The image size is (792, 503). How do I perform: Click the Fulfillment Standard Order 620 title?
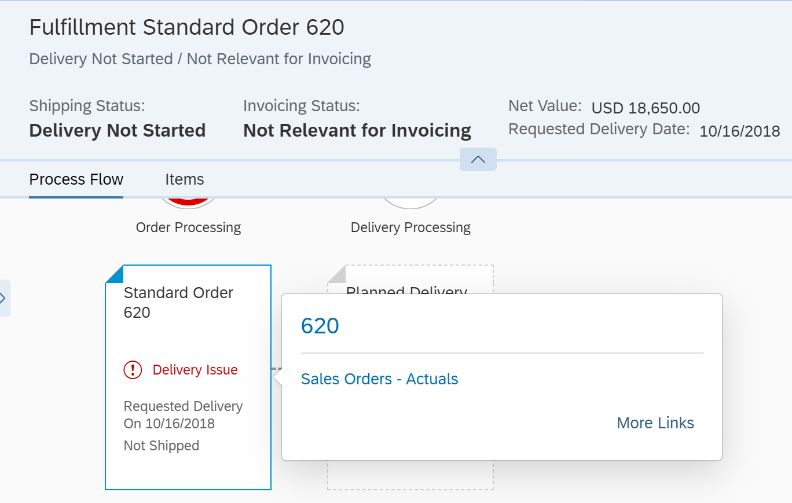coord(186,27)
